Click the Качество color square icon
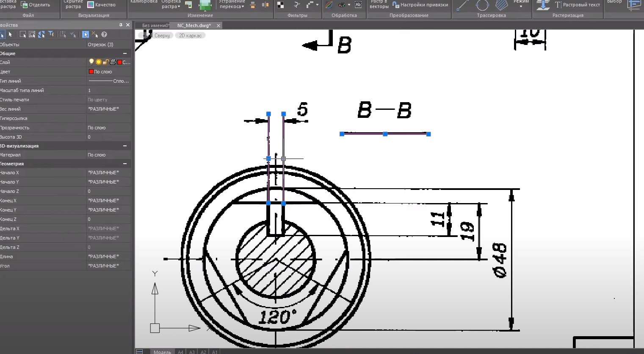 tap(91, 5)
